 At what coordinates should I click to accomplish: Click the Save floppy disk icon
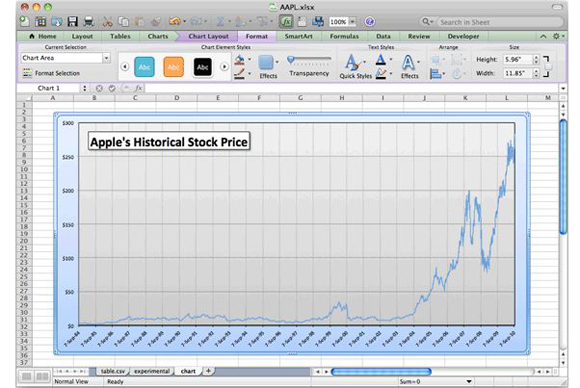pyautogui.click(x=72, y=21)
